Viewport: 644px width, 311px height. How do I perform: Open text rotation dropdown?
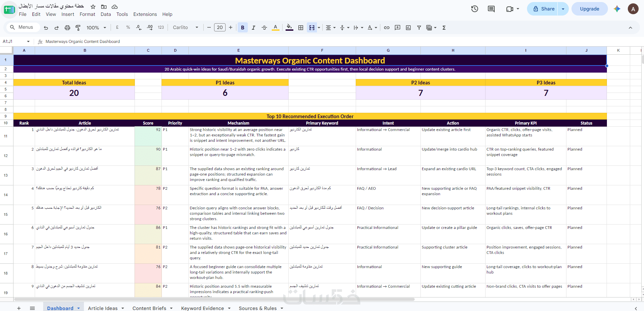[x=372, y=28]
